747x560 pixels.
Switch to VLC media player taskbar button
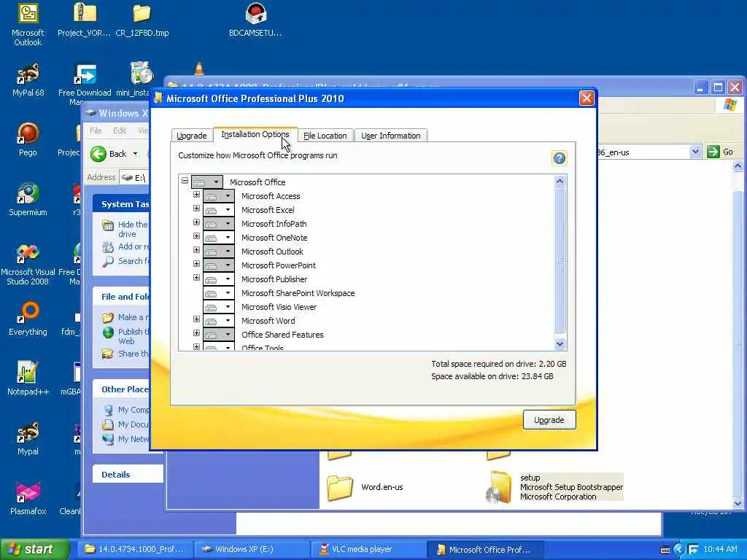pos(368,550)
